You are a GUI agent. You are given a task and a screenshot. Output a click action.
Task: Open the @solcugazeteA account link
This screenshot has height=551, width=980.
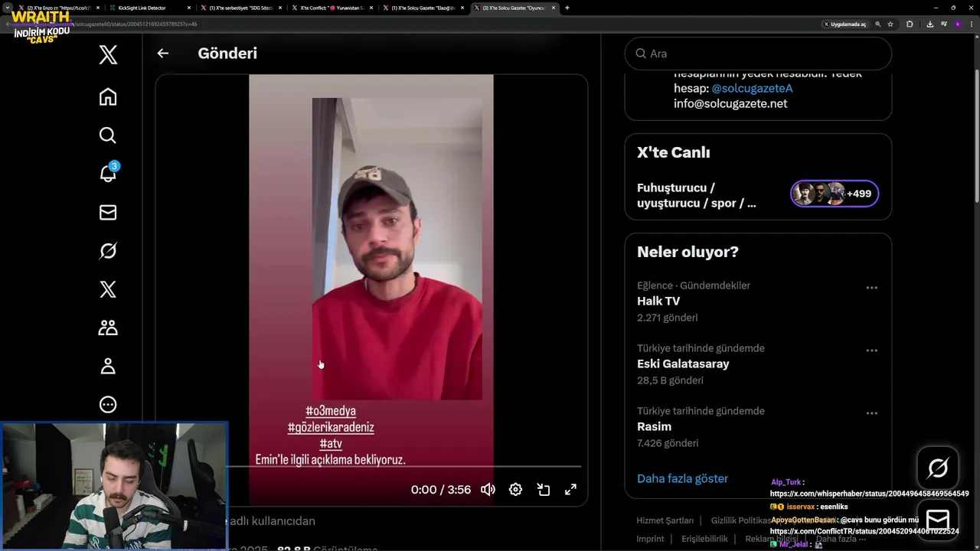click(752, 88)
